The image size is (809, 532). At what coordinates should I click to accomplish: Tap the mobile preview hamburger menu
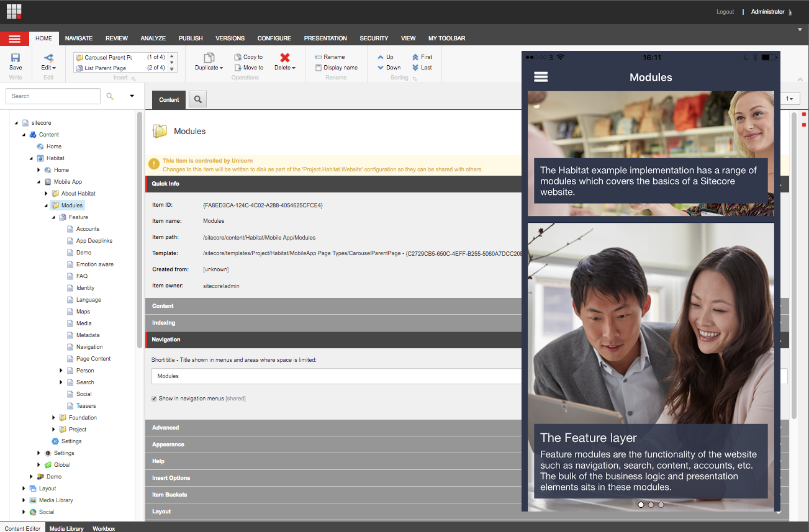tap(541, 77)
